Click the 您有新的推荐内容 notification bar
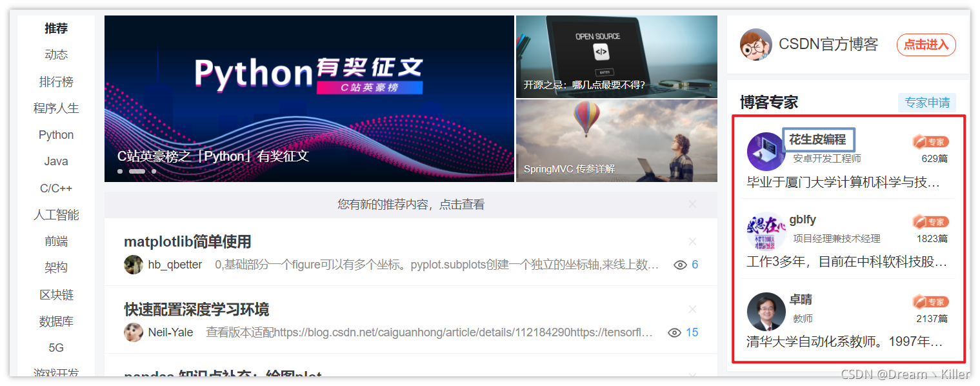The image size is (980, 386). [411, 205]
